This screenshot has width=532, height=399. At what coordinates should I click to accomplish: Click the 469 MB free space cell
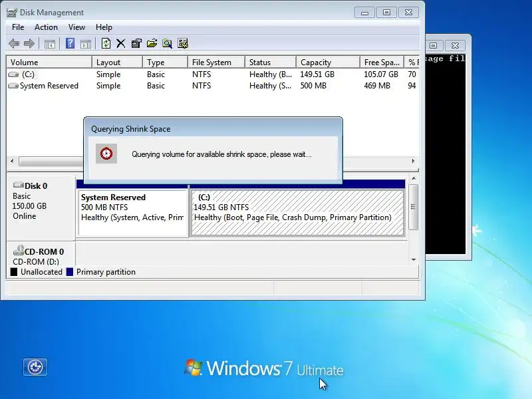377,86
